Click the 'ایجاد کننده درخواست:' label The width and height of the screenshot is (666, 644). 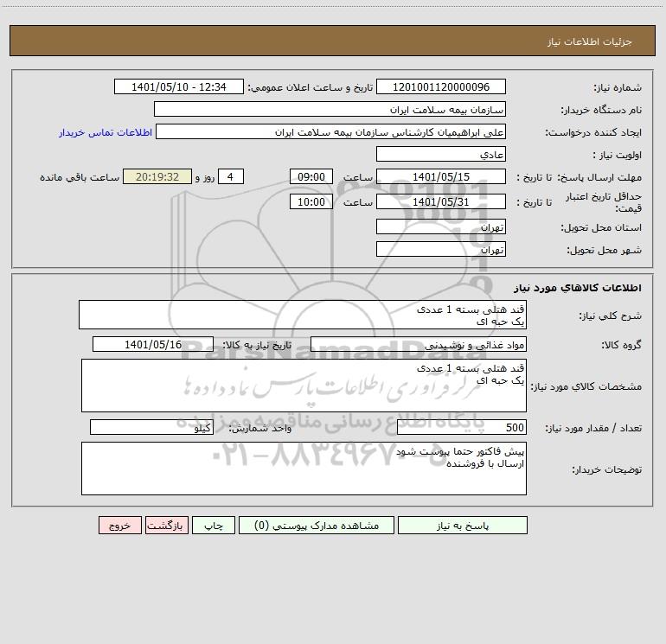click(593, 132)
